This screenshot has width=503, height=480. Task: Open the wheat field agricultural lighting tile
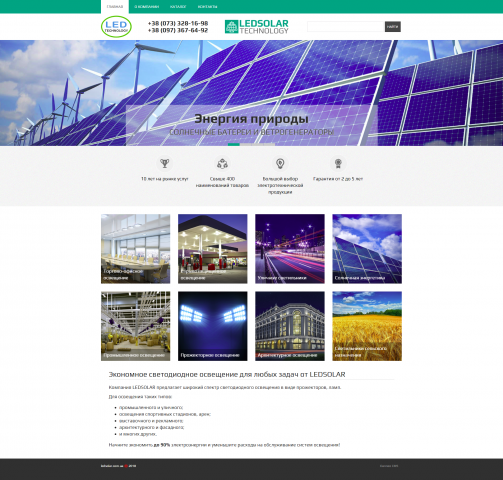[367, 326]
